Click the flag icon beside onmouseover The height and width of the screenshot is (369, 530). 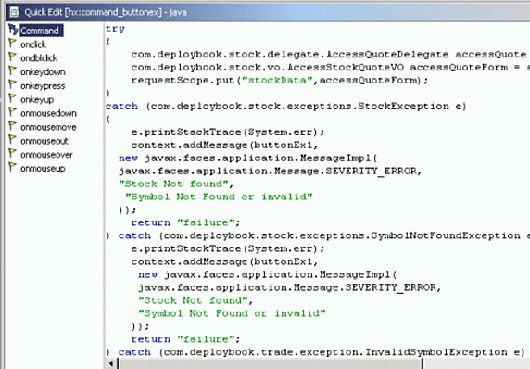coord(13,154)
